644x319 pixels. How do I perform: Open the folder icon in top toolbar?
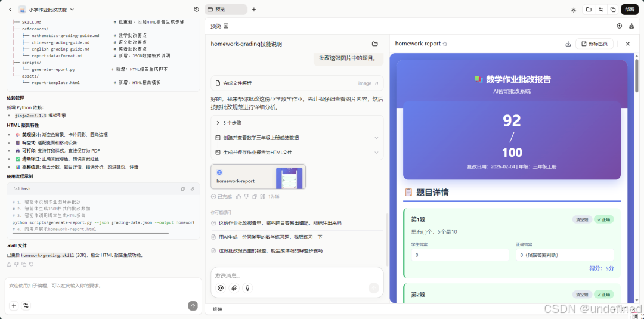point(589,10)
